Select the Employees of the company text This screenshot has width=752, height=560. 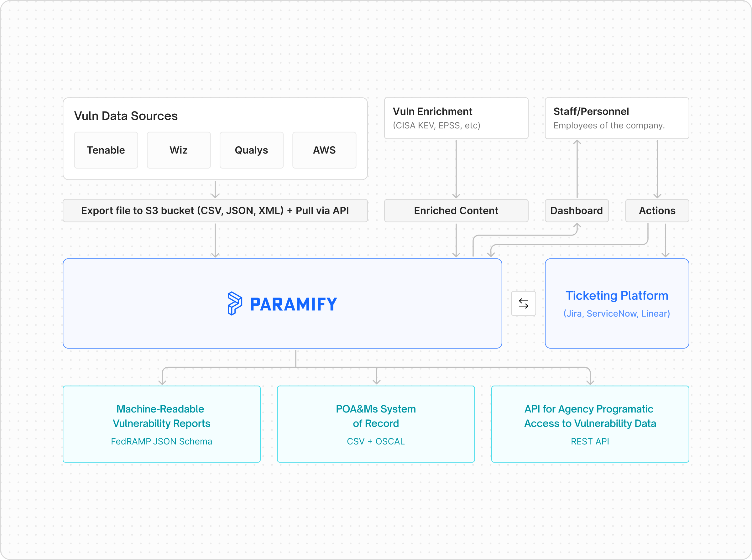point(609,125)
